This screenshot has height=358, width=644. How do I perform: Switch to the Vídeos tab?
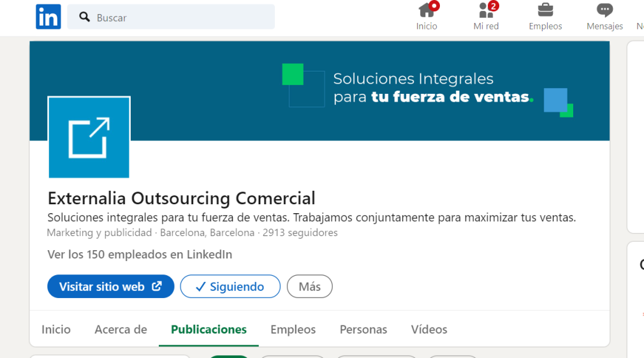[429, 329]
